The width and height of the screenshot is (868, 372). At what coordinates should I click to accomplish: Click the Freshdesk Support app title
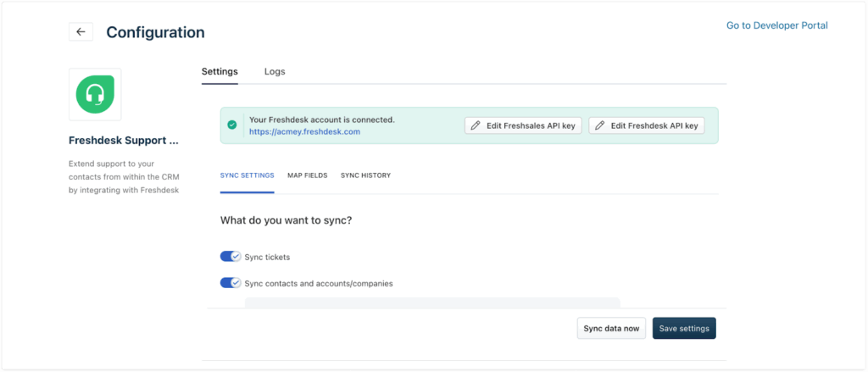124,141
